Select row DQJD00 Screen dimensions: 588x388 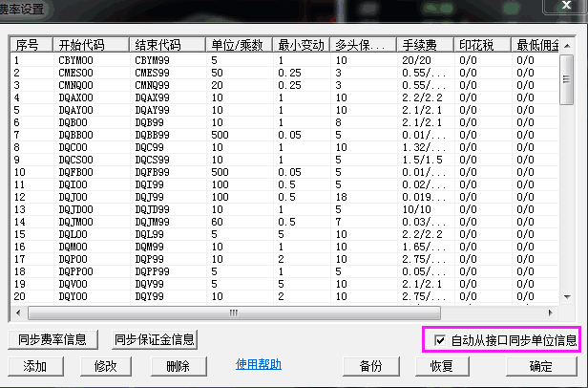click(x=285, y=209)
